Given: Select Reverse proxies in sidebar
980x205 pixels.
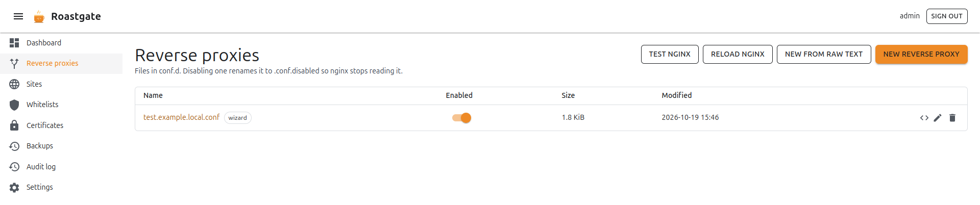Looking at the screenshot, I should [61, 63].
